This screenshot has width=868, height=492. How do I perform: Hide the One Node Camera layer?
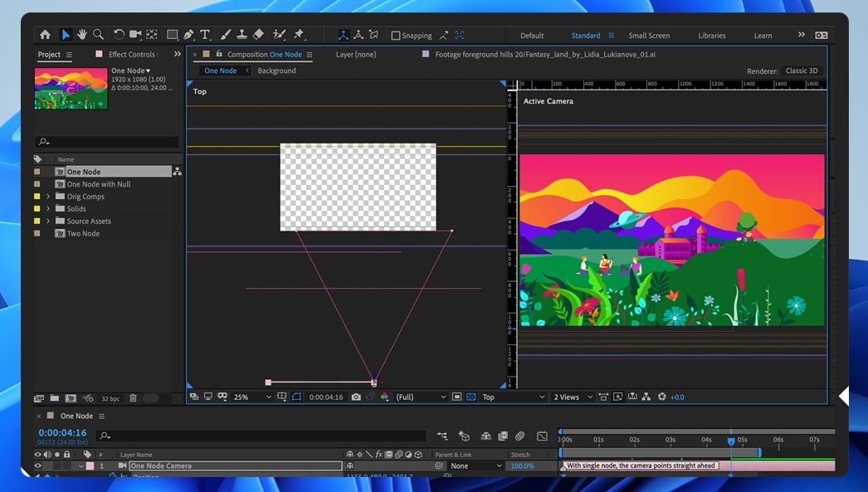pyautogui.click(x=37, y=466)
